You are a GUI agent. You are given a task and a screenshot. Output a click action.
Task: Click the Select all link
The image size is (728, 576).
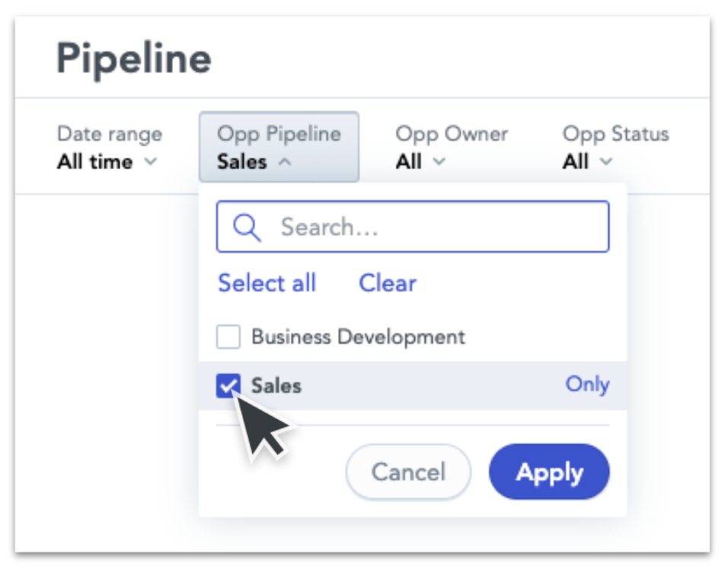coord(267,283)
